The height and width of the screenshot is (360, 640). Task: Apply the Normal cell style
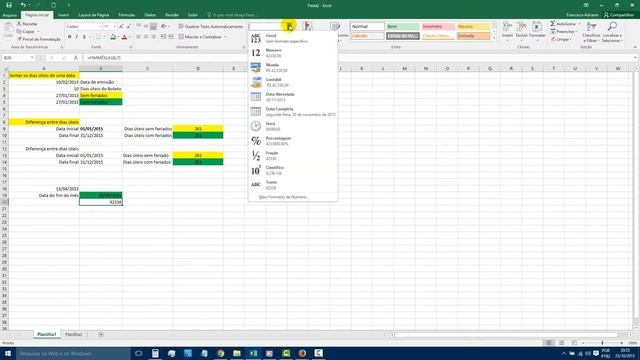pyautogui.click(x=367, y=27)
